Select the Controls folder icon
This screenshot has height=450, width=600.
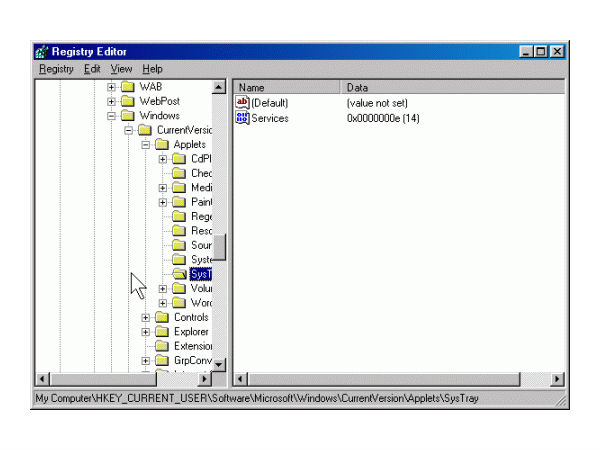click(x=162, y=317)
